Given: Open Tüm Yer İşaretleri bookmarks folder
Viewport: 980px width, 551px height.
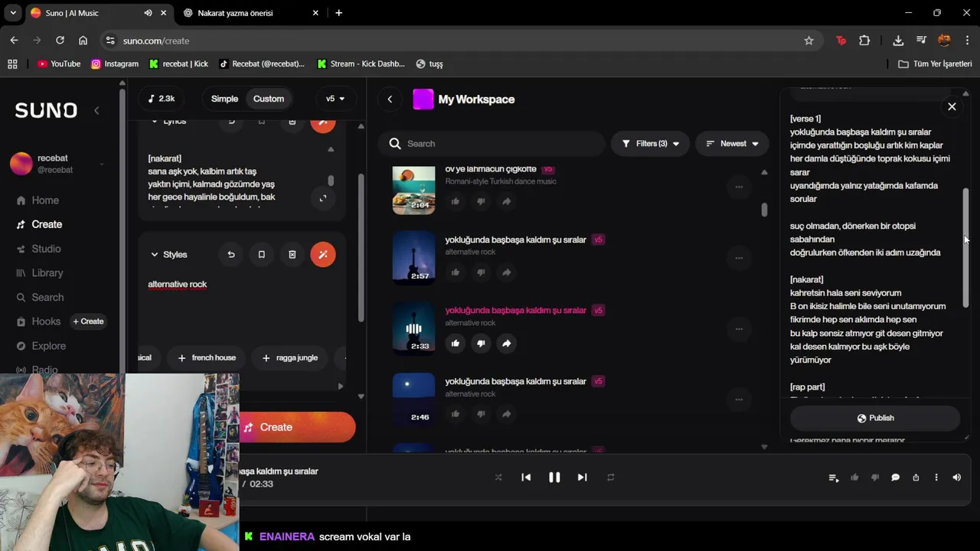Looking at the screenshot, I should (935, 64).
